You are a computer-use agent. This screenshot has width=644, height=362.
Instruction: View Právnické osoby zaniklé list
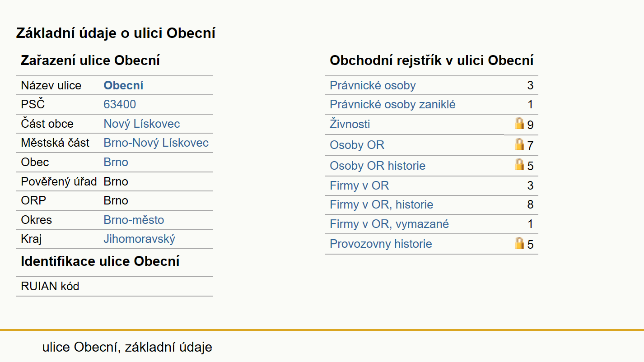(x=393, y=105)
